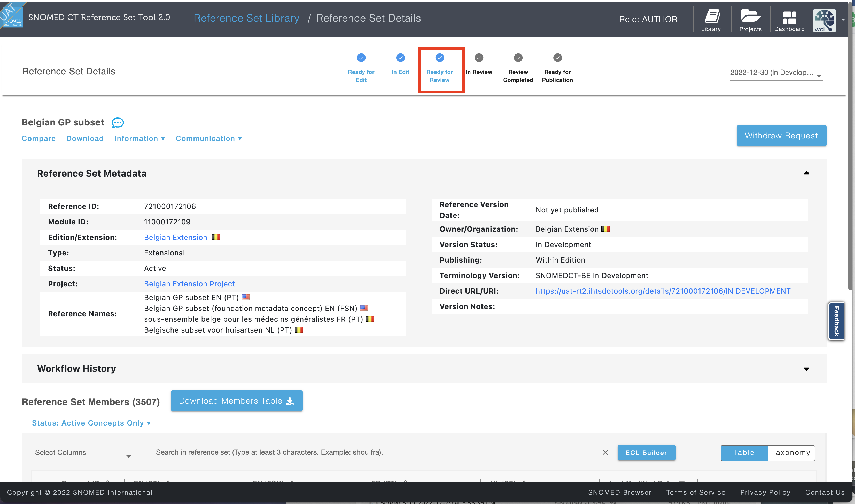855x504 pixels.
Task: Go to Reference Set Library breadcrumb
Action: (x=246, y=18)
